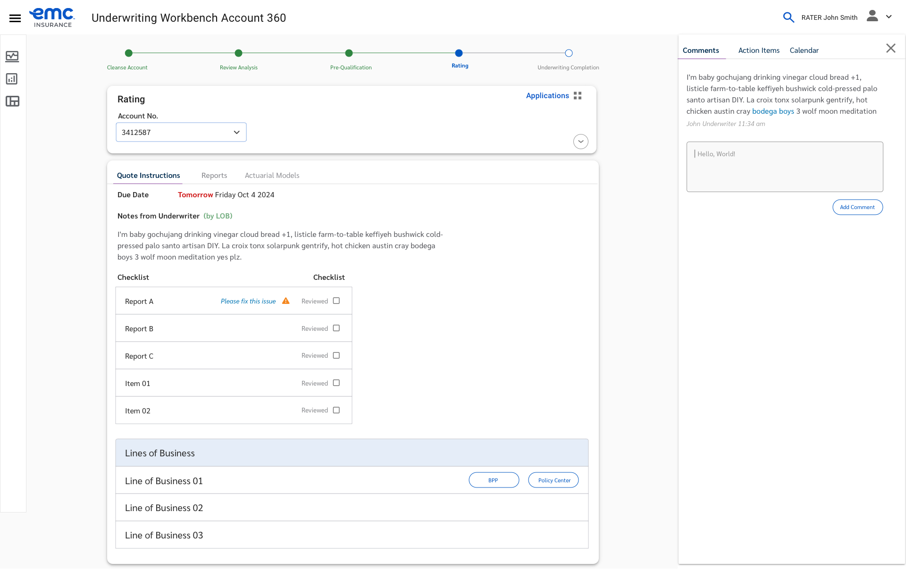This screenshot has width=906, height=588.
Task: Tick the Reviewed checkbox for Item 02
Action: pos(336,411)
